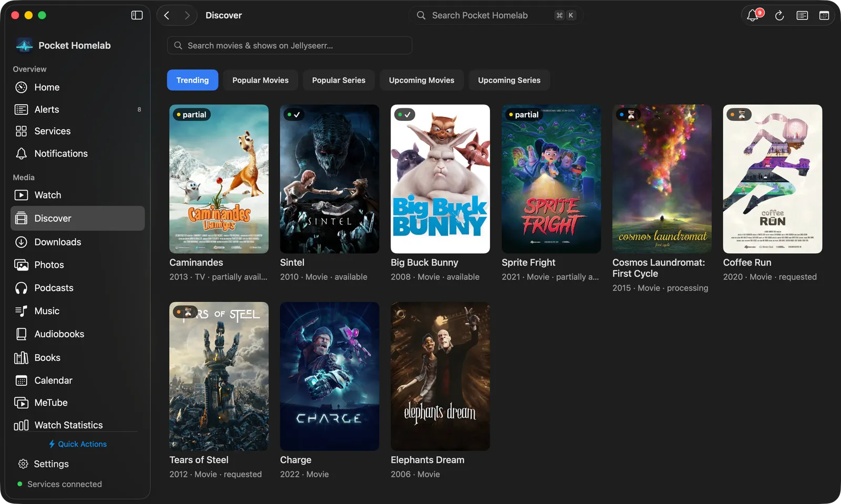
Task: Click the Podcasts headphones icon
Action: pos(21,288)
